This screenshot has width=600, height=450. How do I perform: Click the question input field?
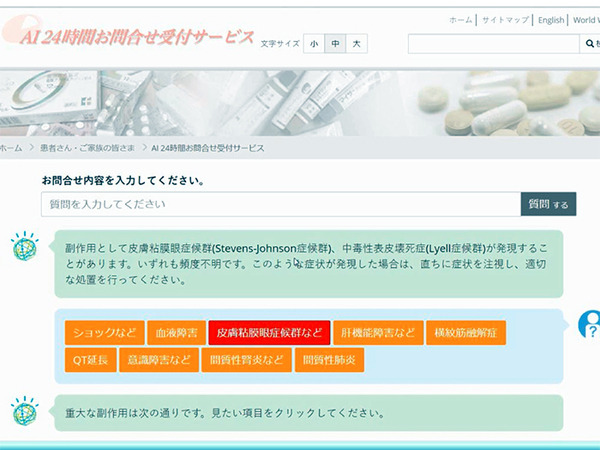pos(280,204)
